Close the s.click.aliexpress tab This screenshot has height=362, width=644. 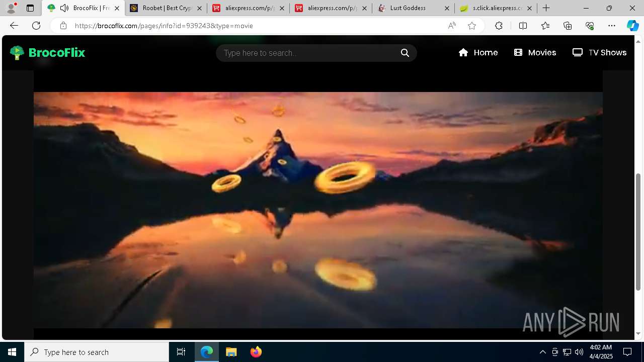pyautogui.click(x=529, y=8)
